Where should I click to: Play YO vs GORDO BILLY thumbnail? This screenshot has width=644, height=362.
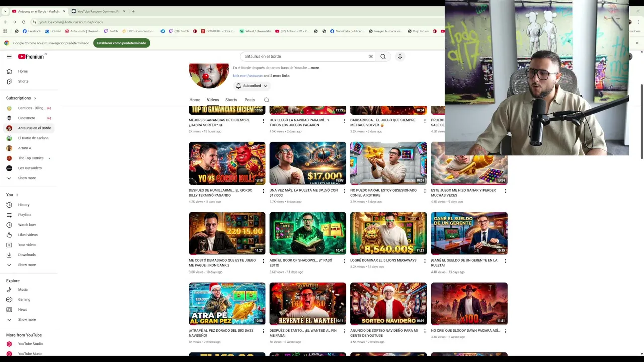(227, 163)
